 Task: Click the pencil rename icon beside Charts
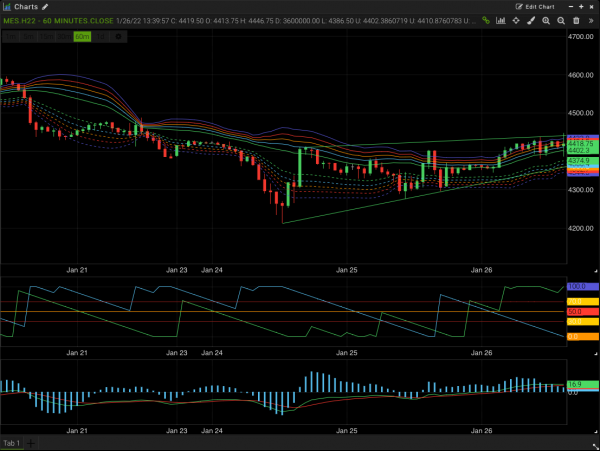(x=45, y=7)
